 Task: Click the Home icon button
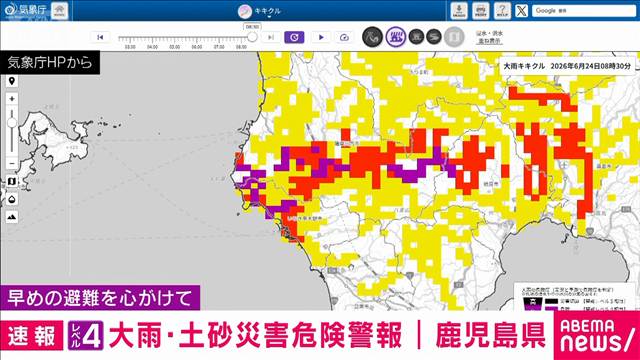click(60, 11)
